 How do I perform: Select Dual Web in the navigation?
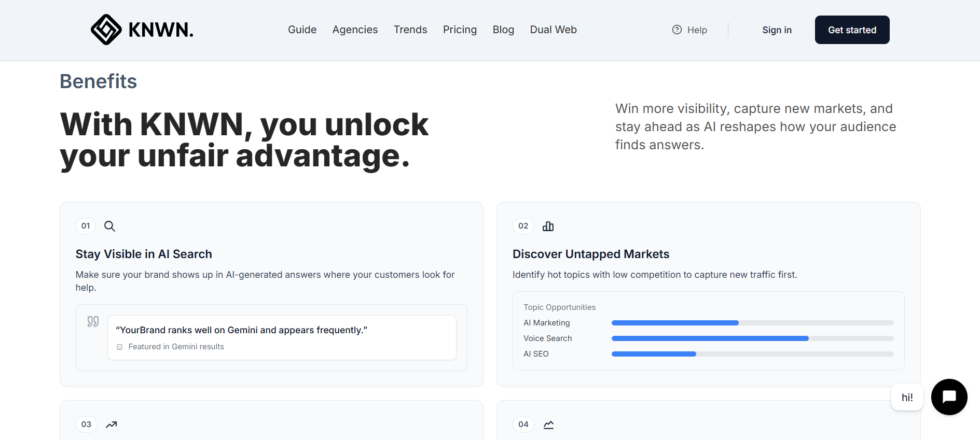point(554,30)
